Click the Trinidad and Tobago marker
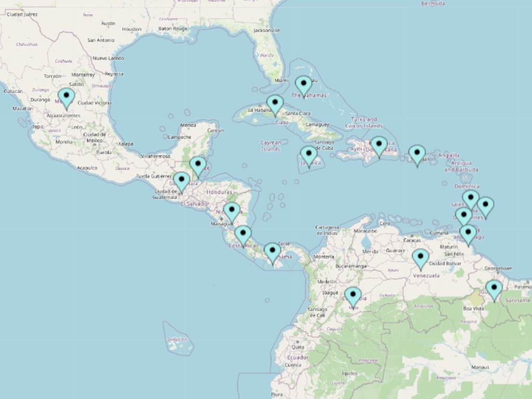The image size is (532, 399). (468, 233)
